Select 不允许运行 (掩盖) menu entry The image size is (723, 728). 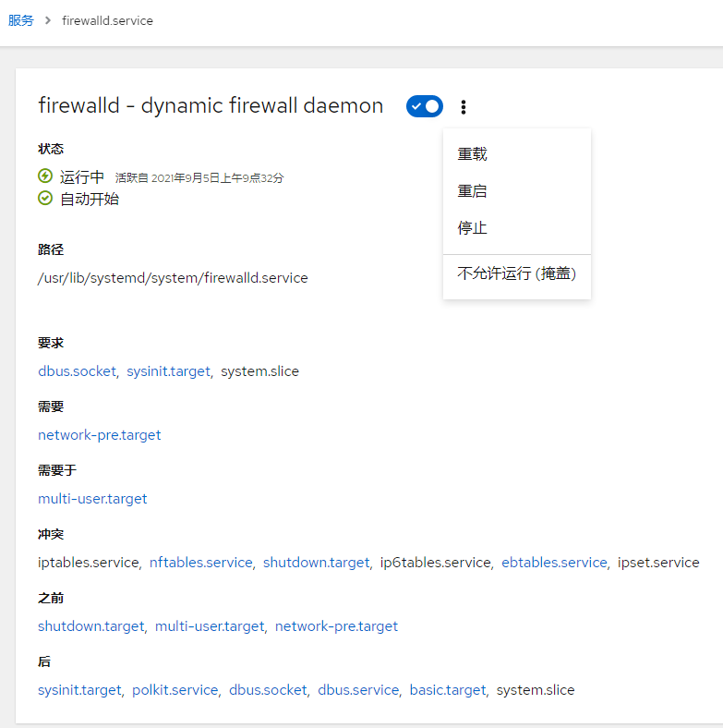pos(517,273)
